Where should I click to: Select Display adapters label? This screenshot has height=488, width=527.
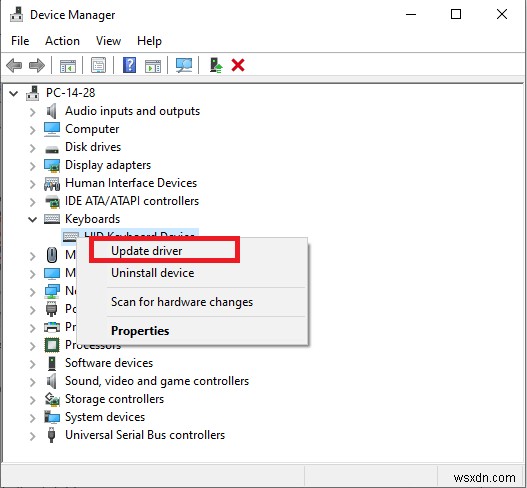pyautogui.click(x=108, y=165)
